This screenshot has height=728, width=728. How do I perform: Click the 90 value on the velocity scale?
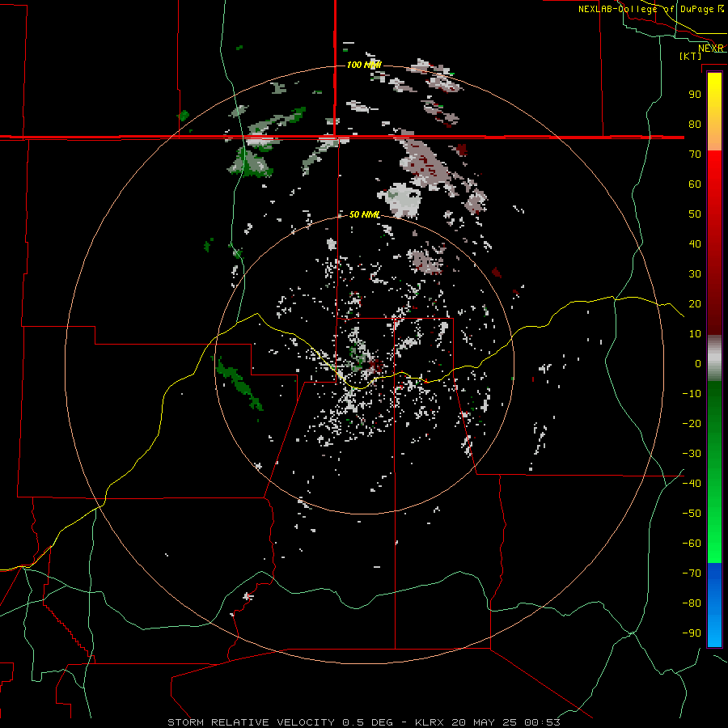pos(695,95)
